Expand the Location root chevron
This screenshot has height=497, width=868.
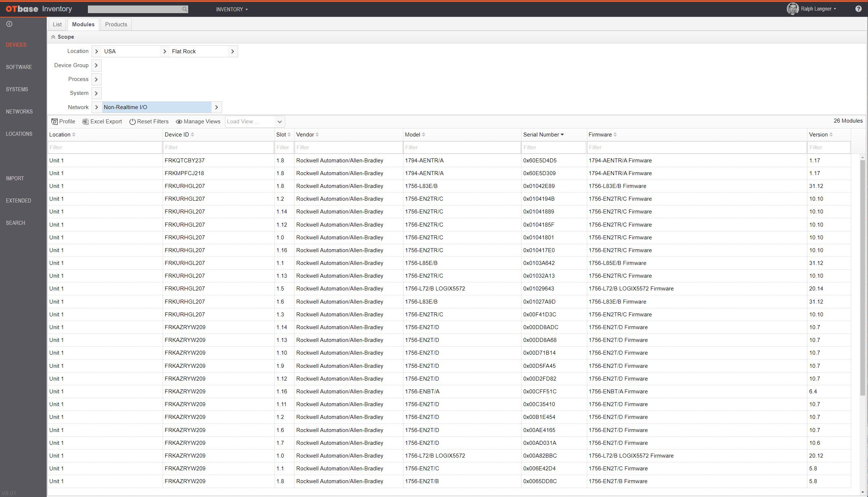(96, 51)
